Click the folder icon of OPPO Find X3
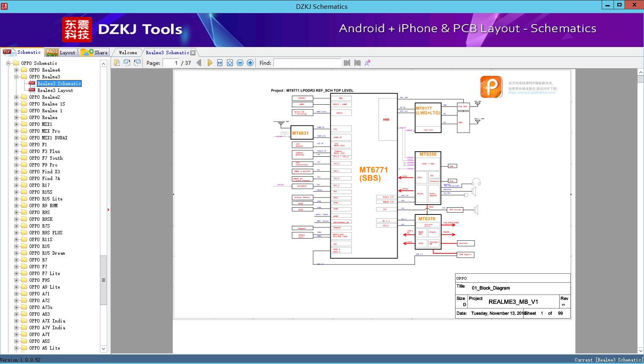 tap(25, 172)
